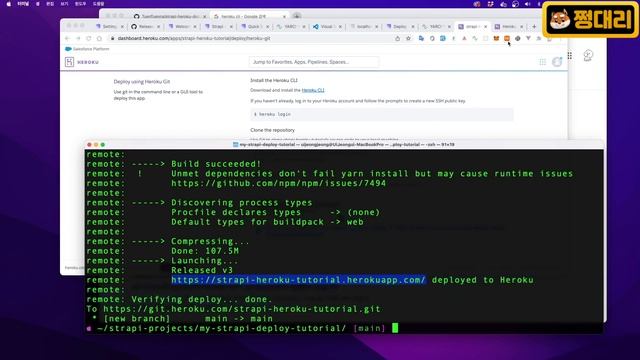Close the heroku cli Google tab in the rear window
This screenshot has width=640, height=360.
coord(284,16)
